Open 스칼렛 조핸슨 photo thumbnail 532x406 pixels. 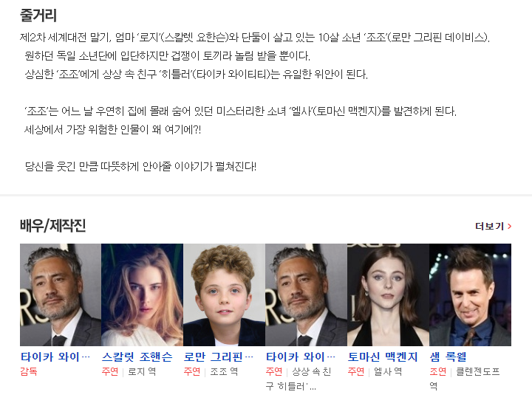point(142,295)
